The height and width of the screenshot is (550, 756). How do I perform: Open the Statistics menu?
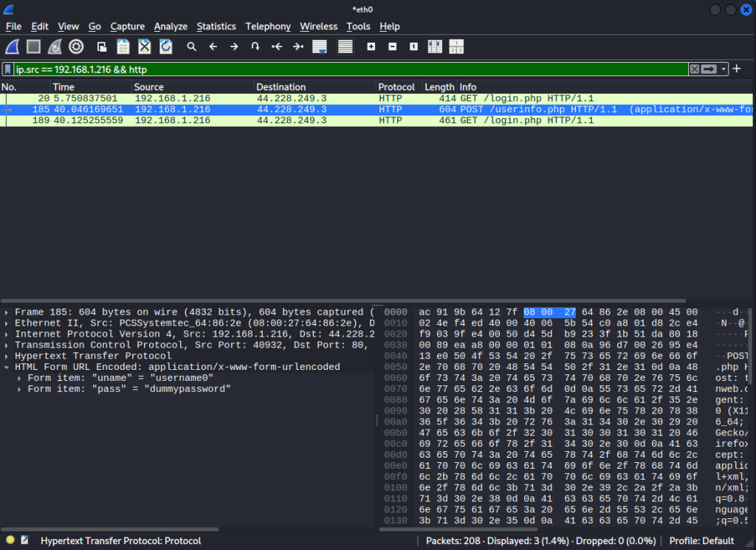click(216, 27)
